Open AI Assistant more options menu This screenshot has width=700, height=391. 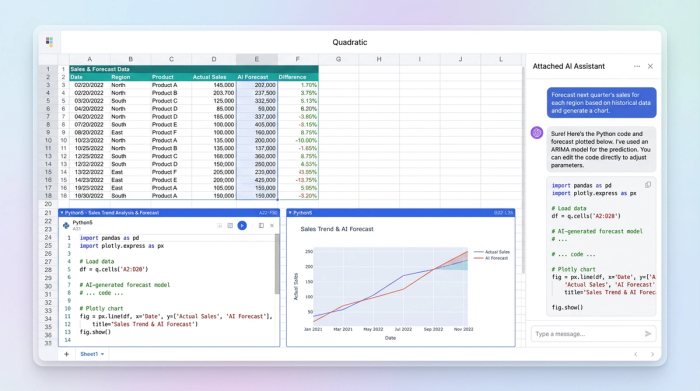pyautogui.click(x=637, y=66)
